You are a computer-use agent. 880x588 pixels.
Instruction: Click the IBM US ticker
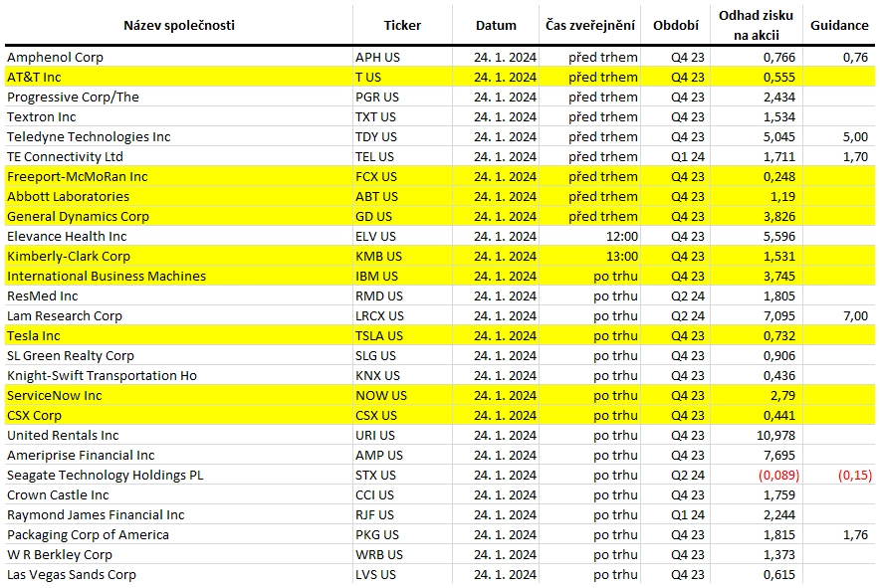[x=376, y=276]
